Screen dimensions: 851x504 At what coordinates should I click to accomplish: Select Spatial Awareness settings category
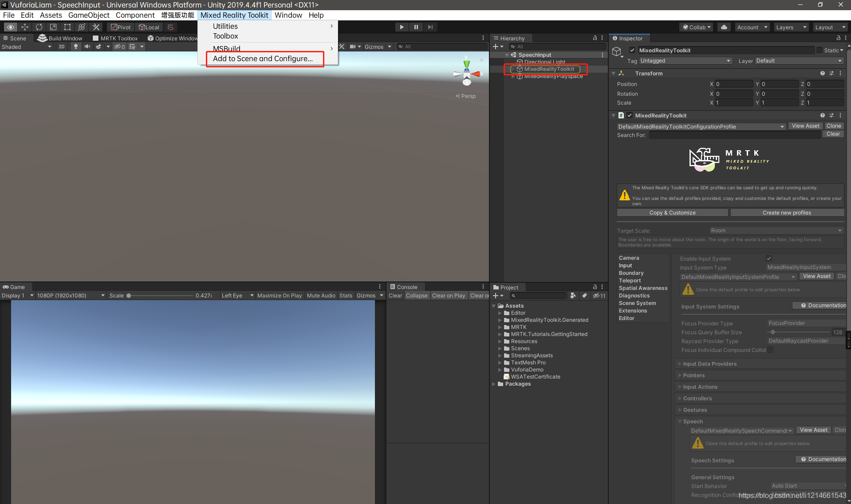pyautogui.click(x=643, y=288)
